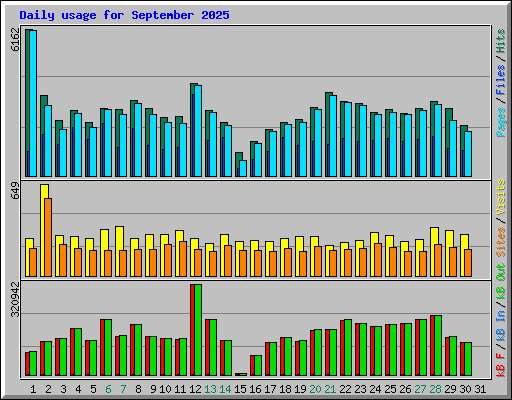Click the green 'kB Out' legend label
This screenshot has height=400, width=512.
(501, 282)
